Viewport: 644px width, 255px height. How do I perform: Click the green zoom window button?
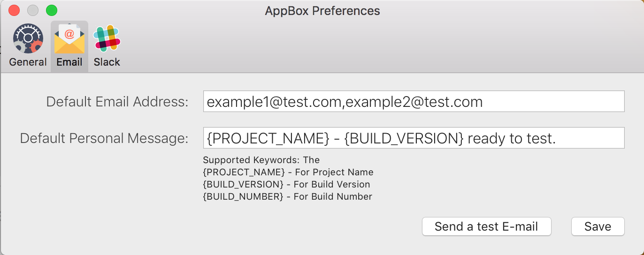pos(52,10)
